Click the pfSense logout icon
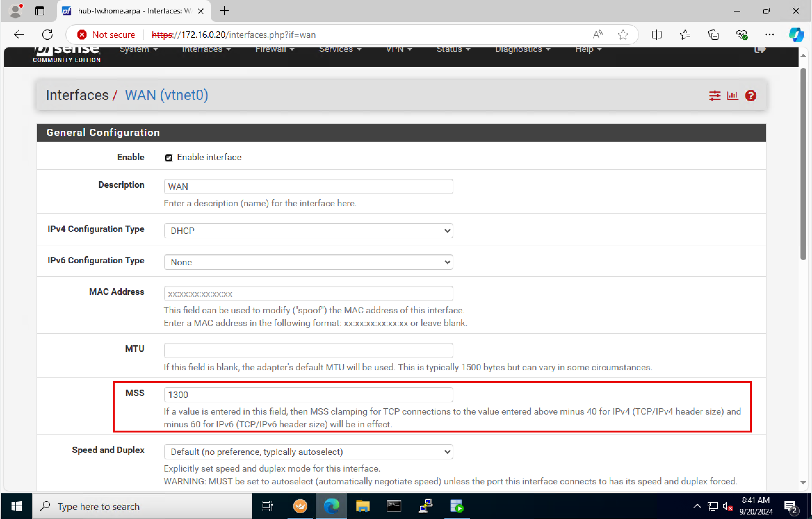The width and height of the screenshot is (812, 519). click(760, 50)
